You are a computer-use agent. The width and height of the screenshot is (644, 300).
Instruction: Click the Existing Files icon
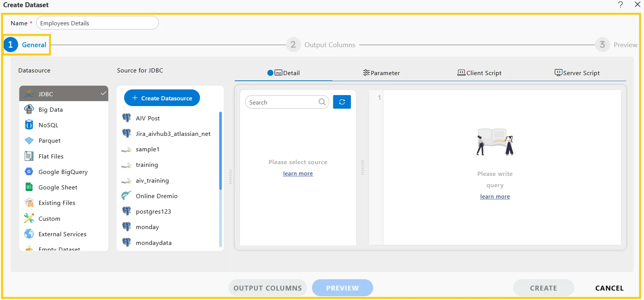[29, 203]
